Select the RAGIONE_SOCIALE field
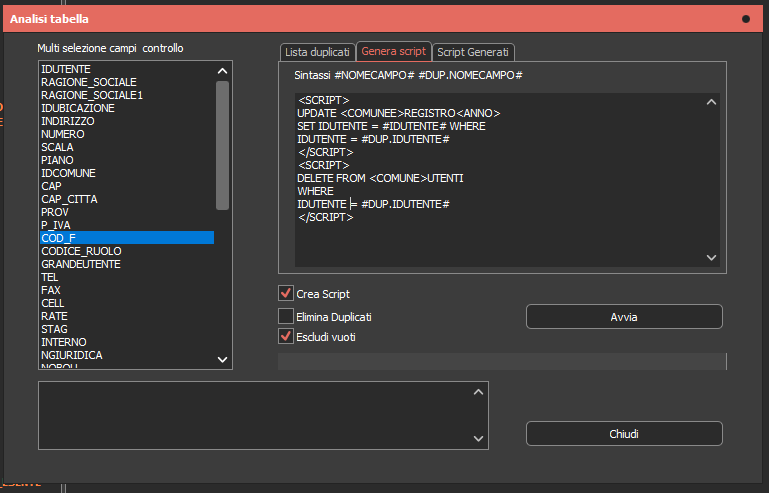The image size is (769, 493). (x=127, y=82)
